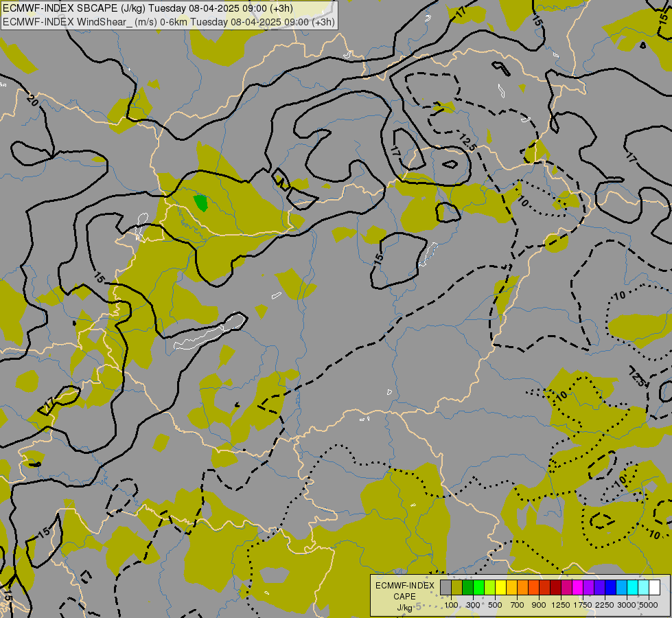The height and width of the screenshot is (618, 672).
Task: Pick the white swatch in CAPE legend
Action: click(x=654, y=588)
